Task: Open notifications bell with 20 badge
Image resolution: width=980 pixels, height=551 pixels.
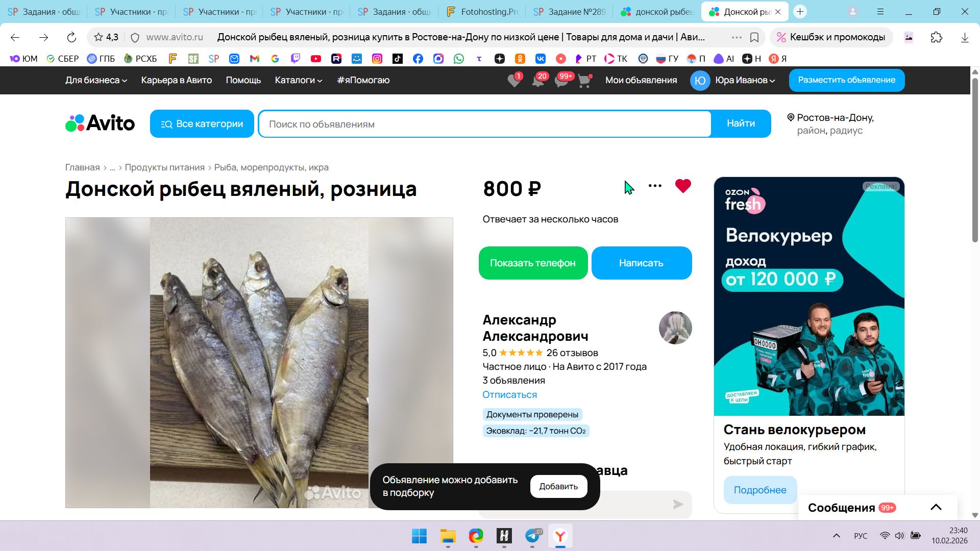Action: click(538, 81)
